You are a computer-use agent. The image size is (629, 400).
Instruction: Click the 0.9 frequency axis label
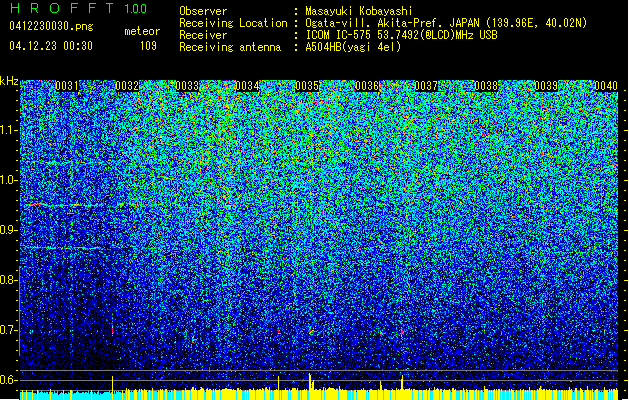8,230
